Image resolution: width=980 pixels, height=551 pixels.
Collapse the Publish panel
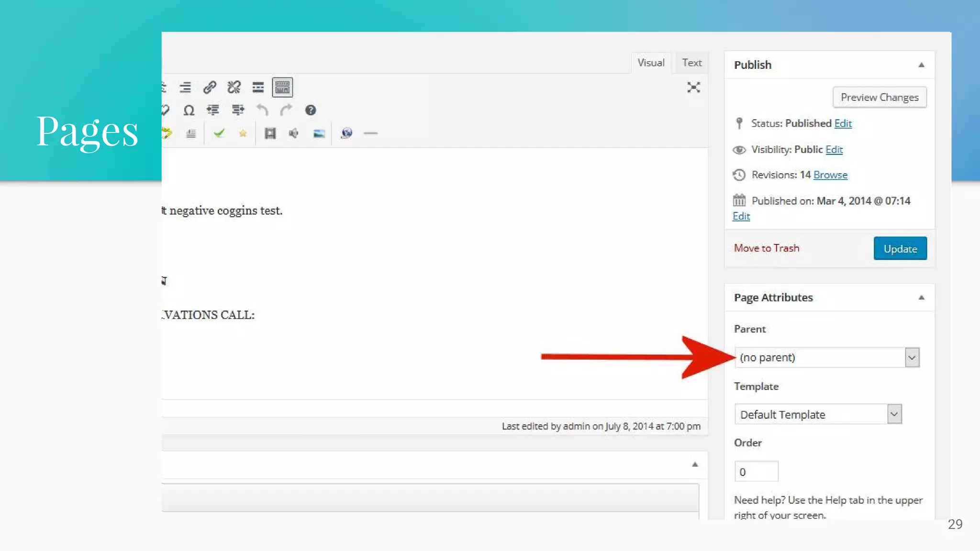921,65
